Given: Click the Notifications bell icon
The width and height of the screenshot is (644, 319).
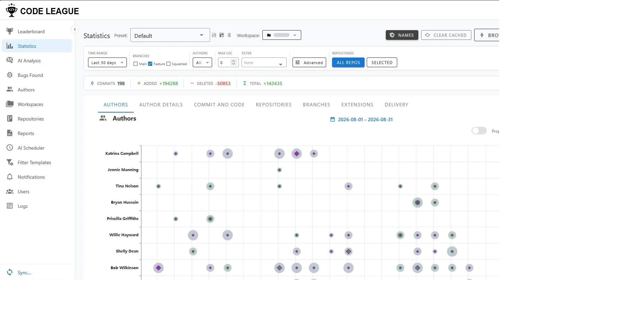Looking at the screenshot, I should coord(10,177).
